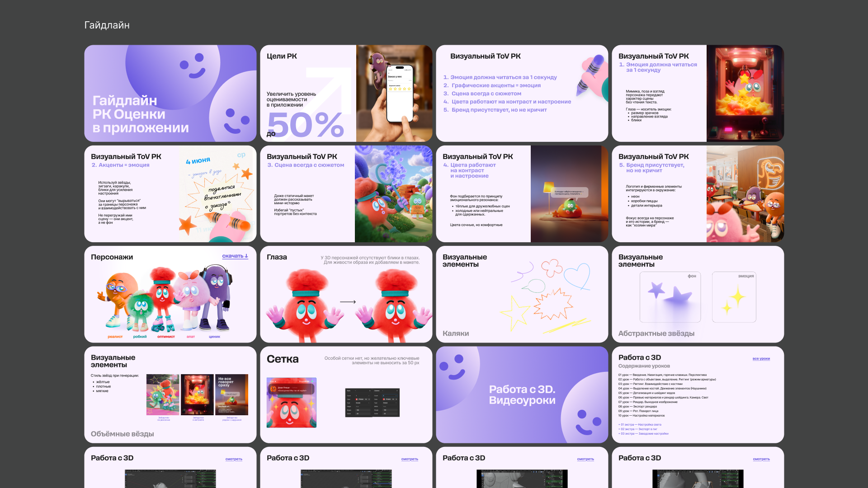Open the Работа с 3D. Видеоуроки cover slide
This screenshot has height=488, width=868.
pyautogui.click(x=522, y=394)
